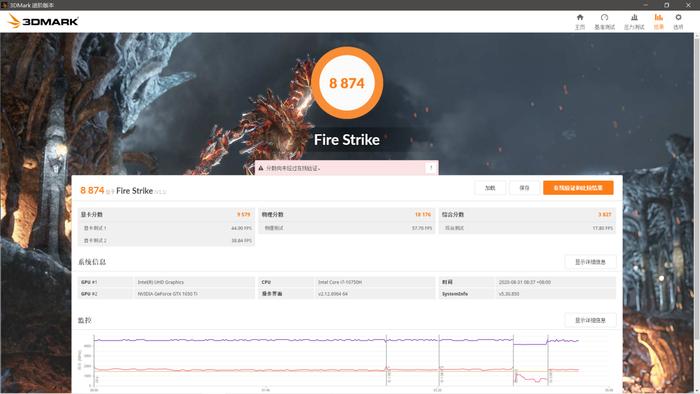Screen dimensions: 700x394
Task: Click the Physics score (物理分数) row
Action: pos(347,215)
